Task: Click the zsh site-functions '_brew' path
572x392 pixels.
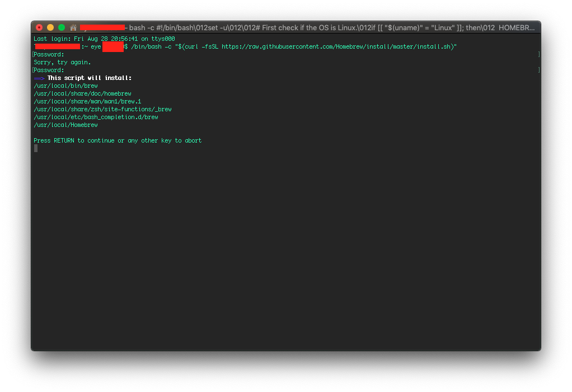Action: 102,109
